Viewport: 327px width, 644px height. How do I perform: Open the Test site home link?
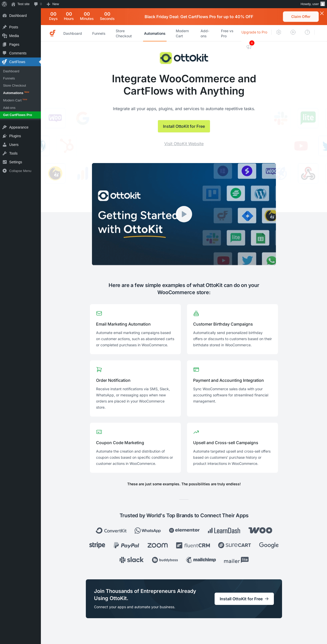pos(20,4)
